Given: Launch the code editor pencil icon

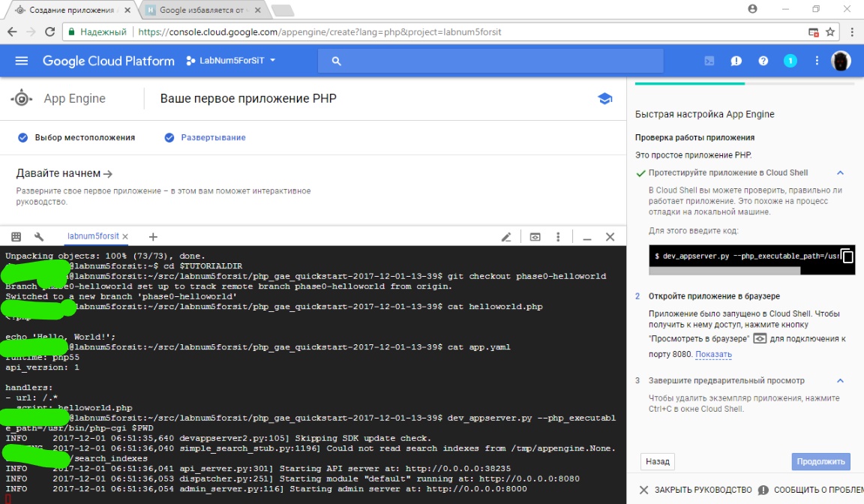Looking at the screenshot, I should coord(505,237).
